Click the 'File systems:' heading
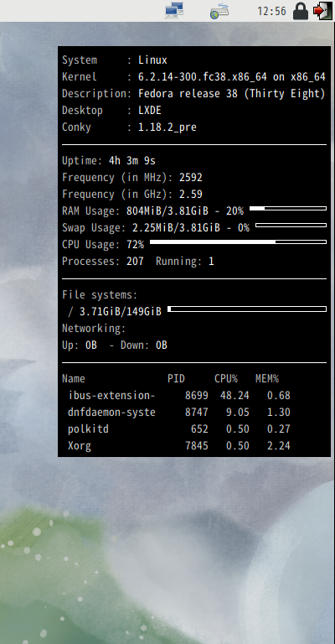The image size is (335, 644). [100, 295]
